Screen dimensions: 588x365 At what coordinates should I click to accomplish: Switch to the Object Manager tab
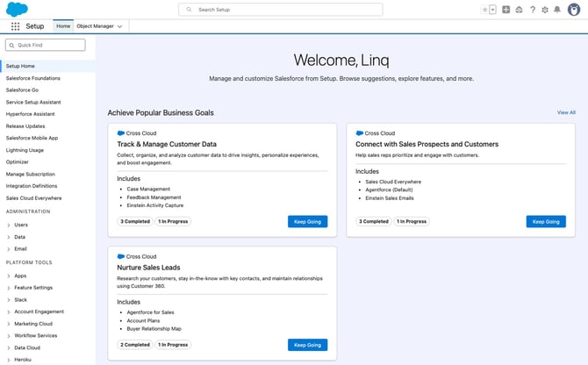pos(95,26)
